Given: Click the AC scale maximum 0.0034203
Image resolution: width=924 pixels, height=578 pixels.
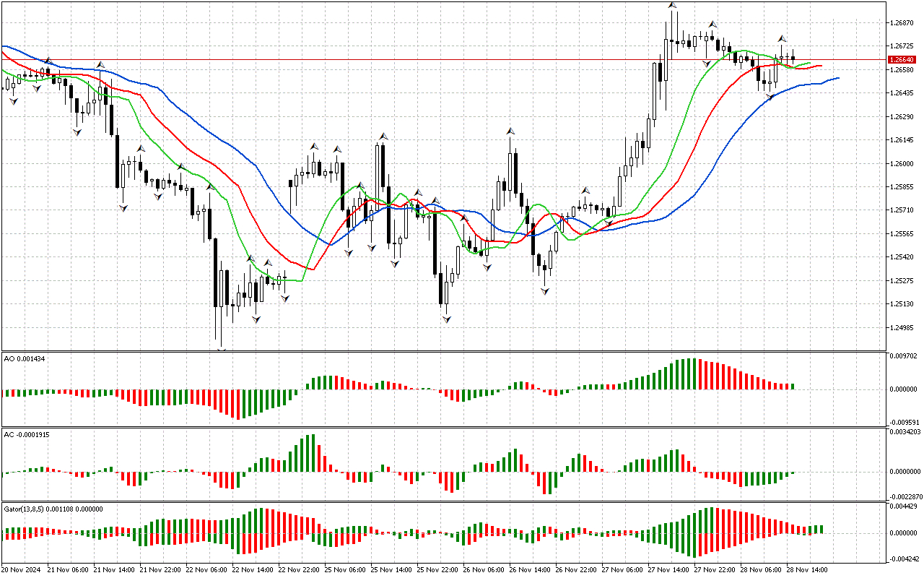Looking at the screenshot, I should click(906, 432).
